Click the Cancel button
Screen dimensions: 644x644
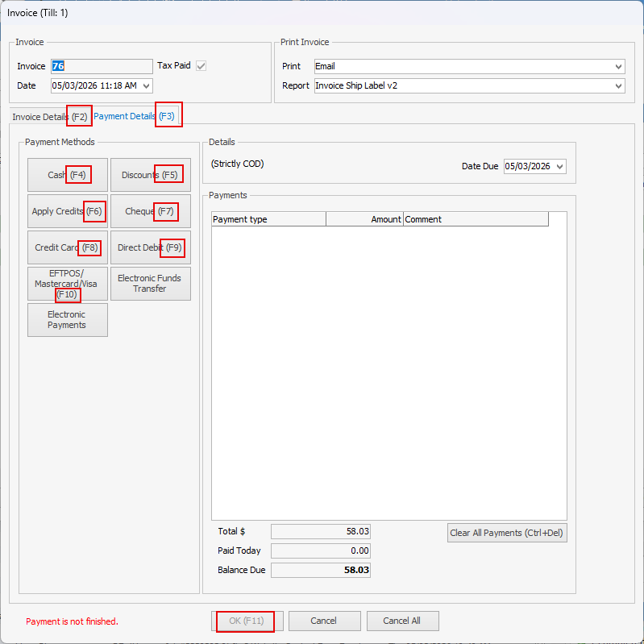tap(325, 621)
